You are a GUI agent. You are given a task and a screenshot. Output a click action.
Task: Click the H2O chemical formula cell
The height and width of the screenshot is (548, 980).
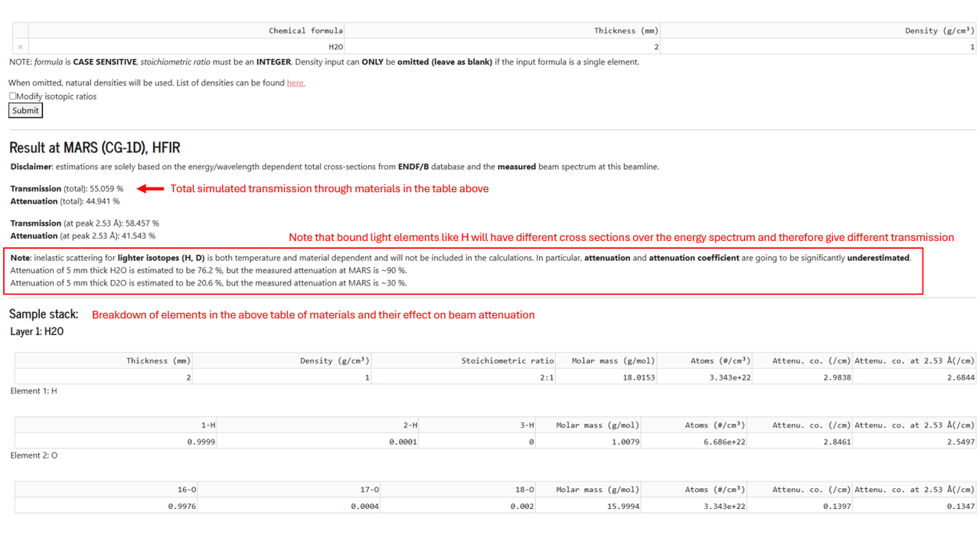[x=186, y=47]
